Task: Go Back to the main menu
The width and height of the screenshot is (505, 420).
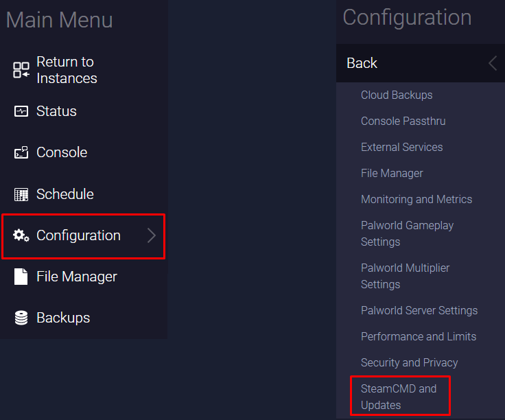Action: (362, 63)
